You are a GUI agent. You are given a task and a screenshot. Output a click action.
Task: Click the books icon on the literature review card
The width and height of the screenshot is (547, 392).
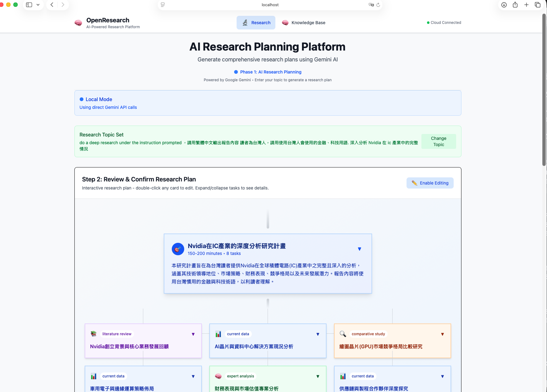(94, 334)
